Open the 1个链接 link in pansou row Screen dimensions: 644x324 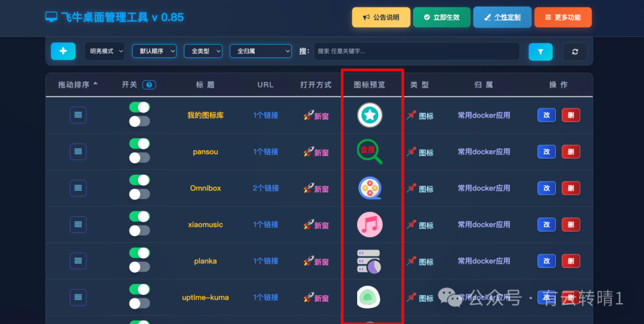[266, 152]
